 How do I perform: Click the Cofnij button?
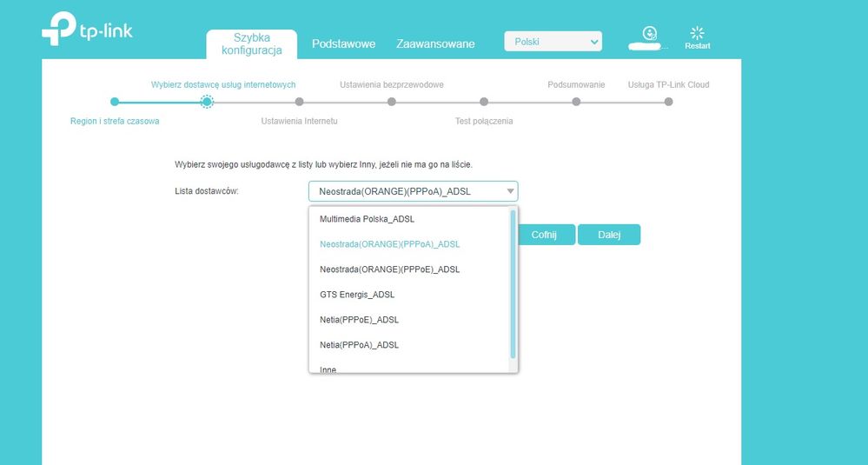pos(544,235)
